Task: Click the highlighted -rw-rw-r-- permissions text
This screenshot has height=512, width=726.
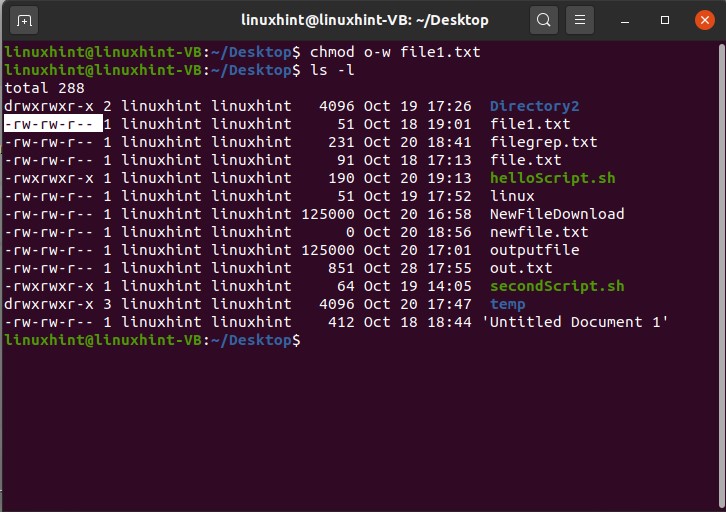Action: (x=52, y=124)
